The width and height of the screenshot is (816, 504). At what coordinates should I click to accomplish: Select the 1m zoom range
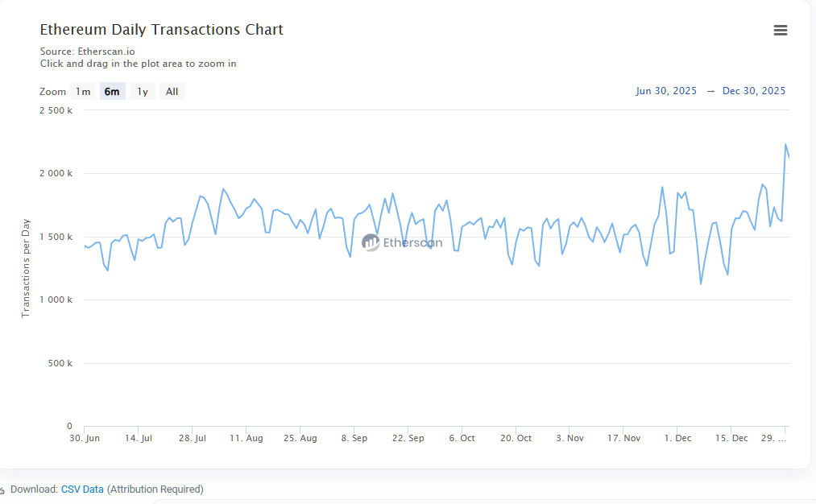pyautogui.click(x=82, y=91)
